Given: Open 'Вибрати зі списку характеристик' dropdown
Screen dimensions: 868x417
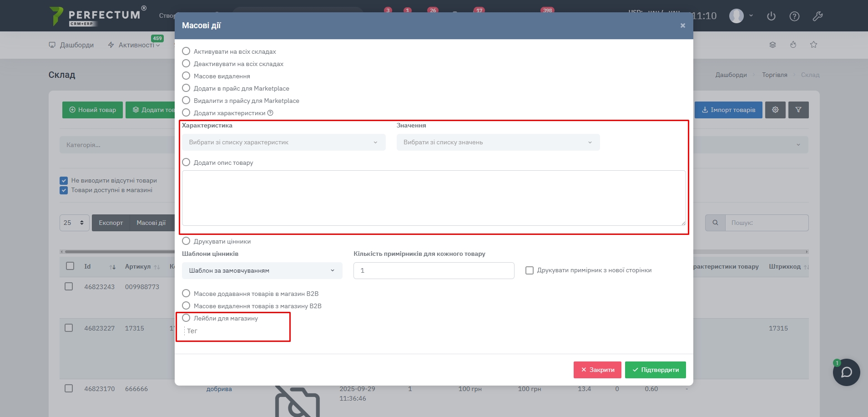Looking at the screenshot, I should (x=283, y=142).
